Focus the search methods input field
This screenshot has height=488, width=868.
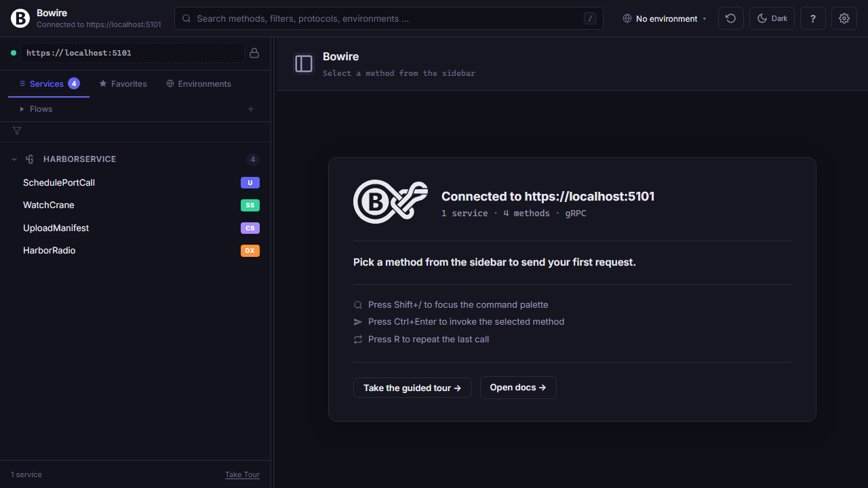pos(389,18)
